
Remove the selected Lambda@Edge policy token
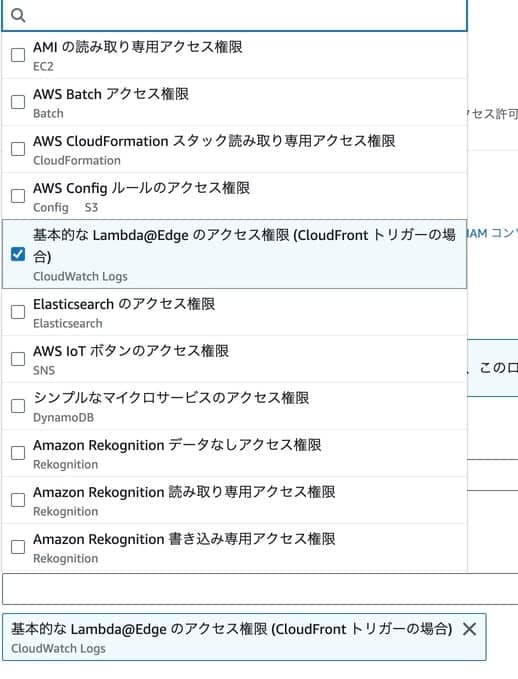(469, 629)
